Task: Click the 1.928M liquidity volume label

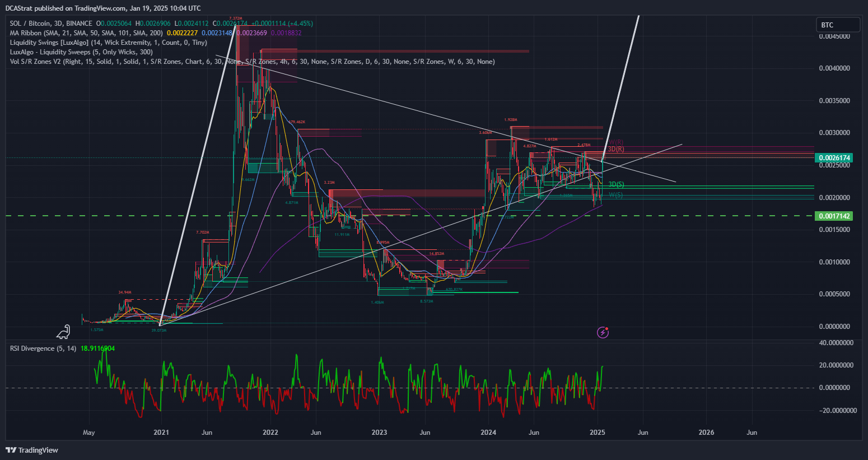Action: pos(510,120)
